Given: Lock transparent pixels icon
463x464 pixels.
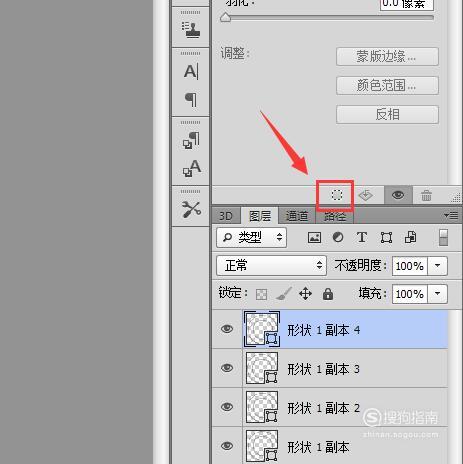Looking at the screenshot, I should [x=261, y=294].
